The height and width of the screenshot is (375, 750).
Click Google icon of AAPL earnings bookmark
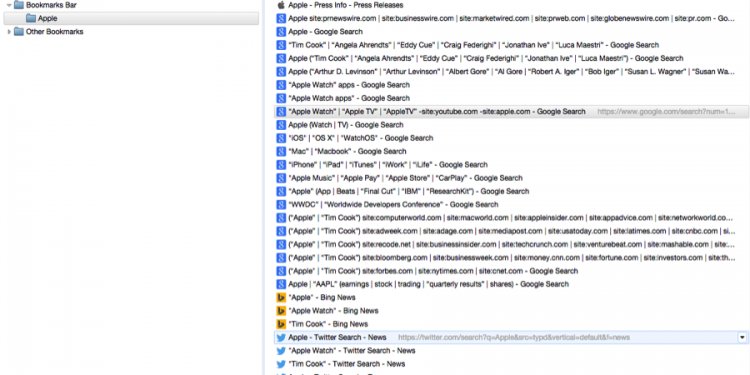tap(281, 284)
